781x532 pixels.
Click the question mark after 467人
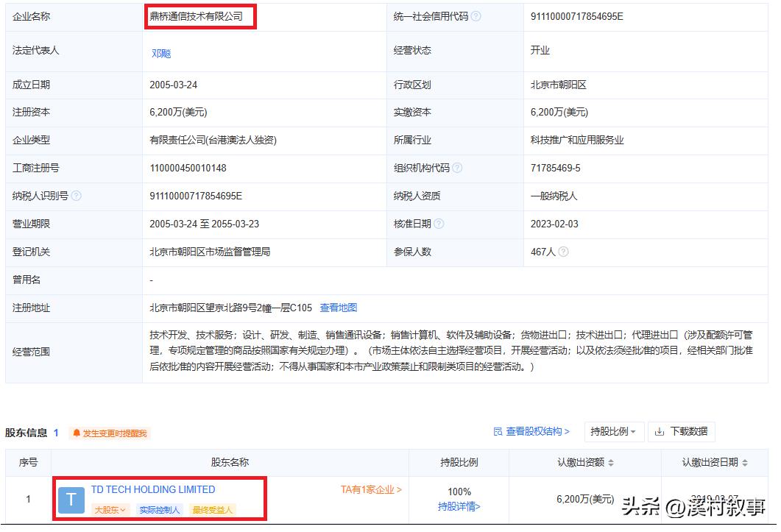[x=563, y=252]
